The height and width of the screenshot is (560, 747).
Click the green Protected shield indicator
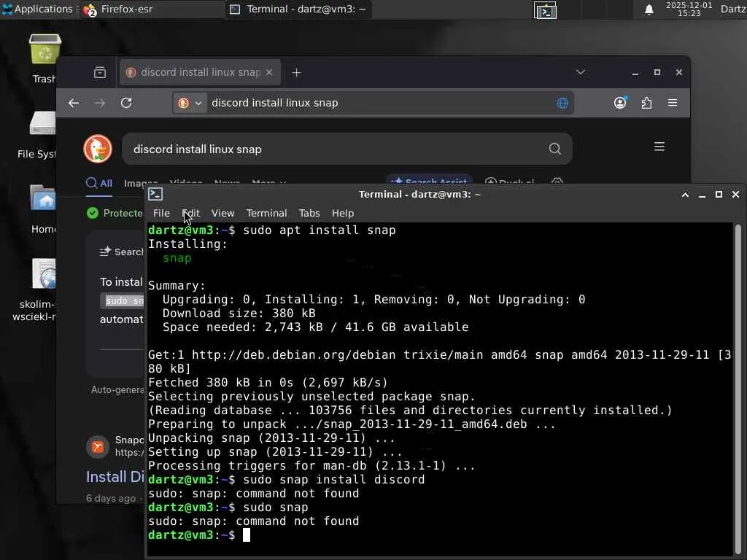(93, 213)
